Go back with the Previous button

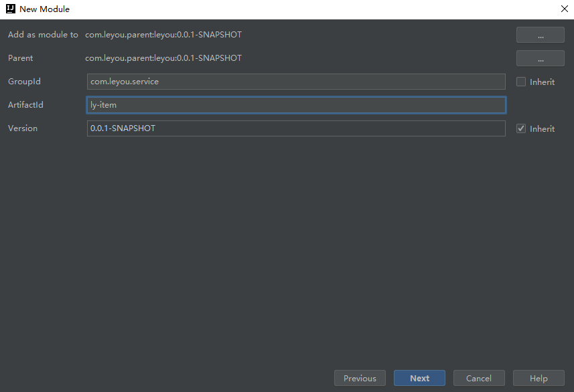click(x=360, y=378)
